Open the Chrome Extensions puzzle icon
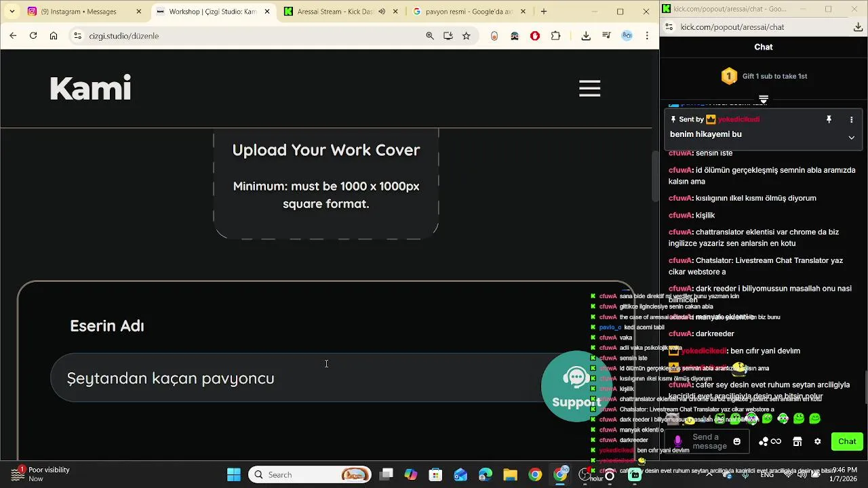 tap(556, 36)
